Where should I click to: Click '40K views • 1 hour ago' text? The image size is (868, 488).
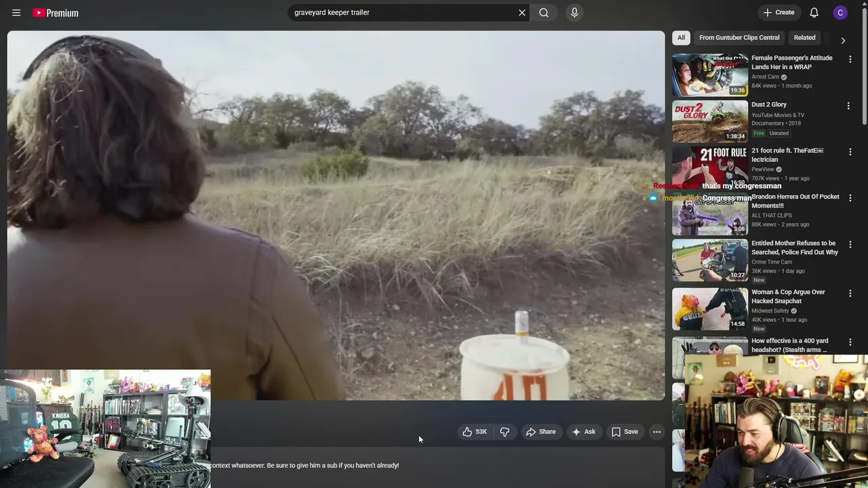coord(779,319)
